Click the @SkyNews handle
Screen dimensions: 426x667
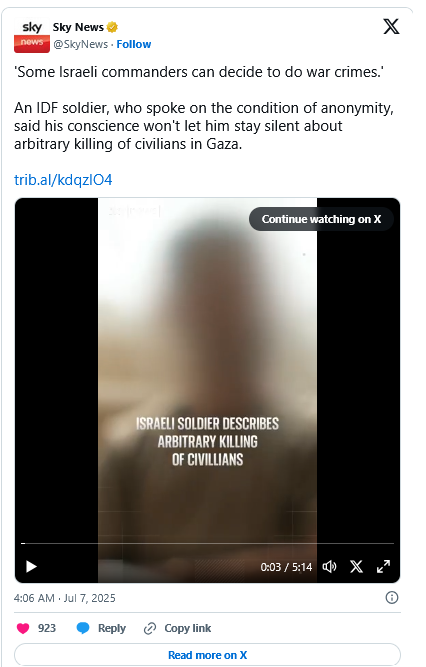80,44
